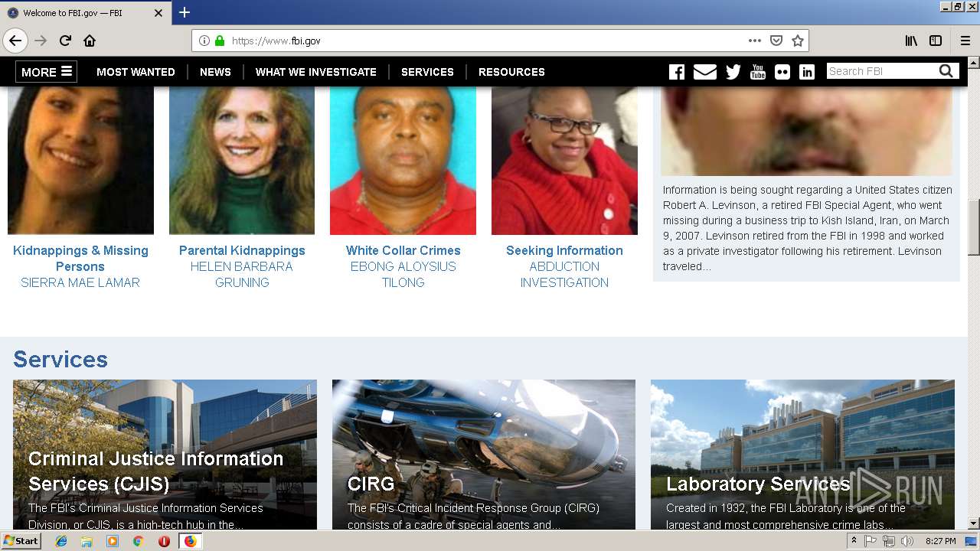Open the FBI LinkedIn icon
980x551 pixels.
point(807,72)
